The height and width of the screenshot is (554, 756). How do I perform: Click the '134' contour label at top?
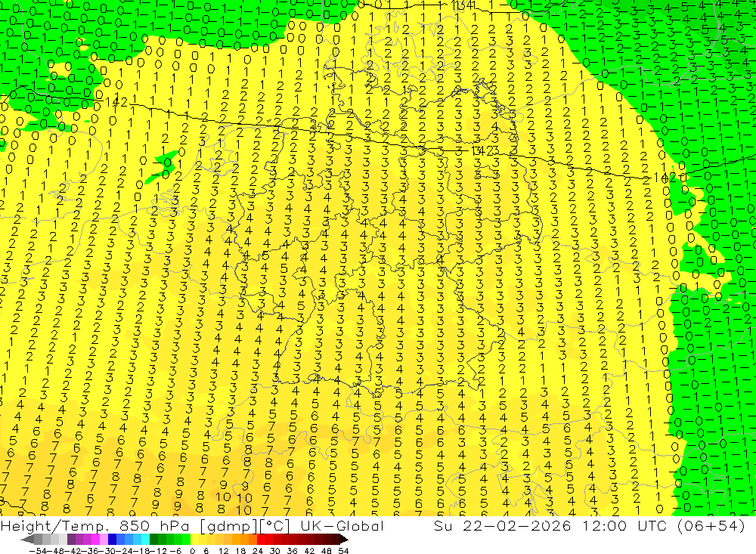pos(463,5)
